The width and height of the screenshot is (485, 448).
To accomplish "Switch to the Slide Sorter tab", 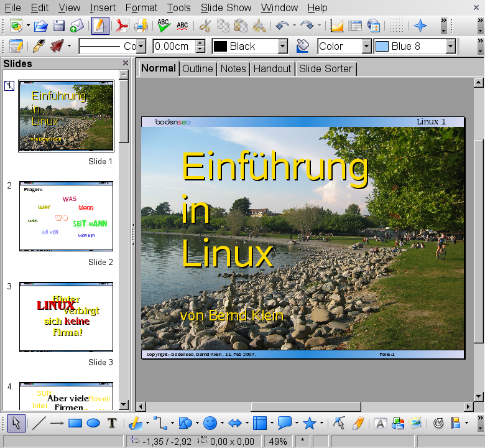I will (325, 68).
